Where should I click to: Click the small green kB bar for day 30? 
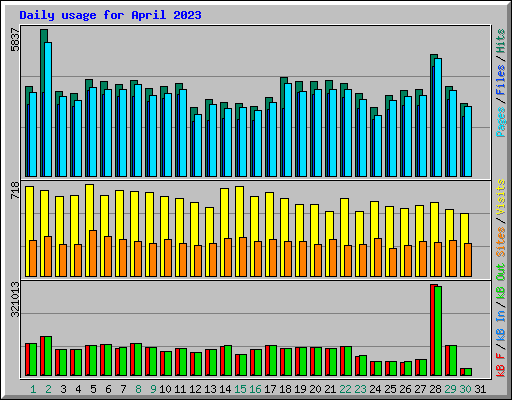468,372
